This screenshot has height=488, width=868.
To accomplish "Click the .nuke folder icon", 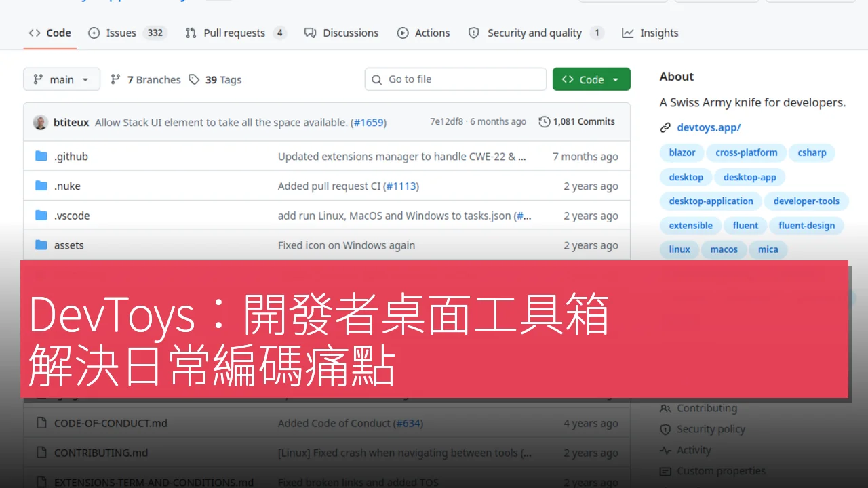I will coord(41,186).
